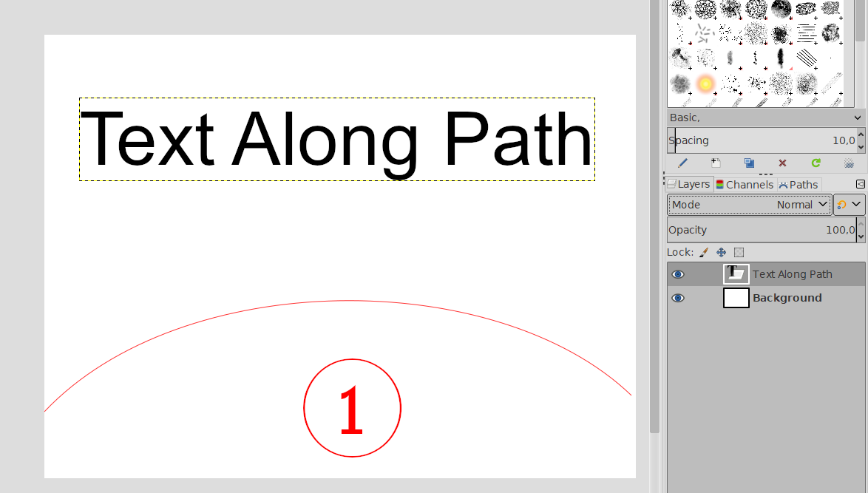The height and width of the screenshot is (493, 868).
Task: Click the pencil Edit brush icon
Action: (682, 163)
